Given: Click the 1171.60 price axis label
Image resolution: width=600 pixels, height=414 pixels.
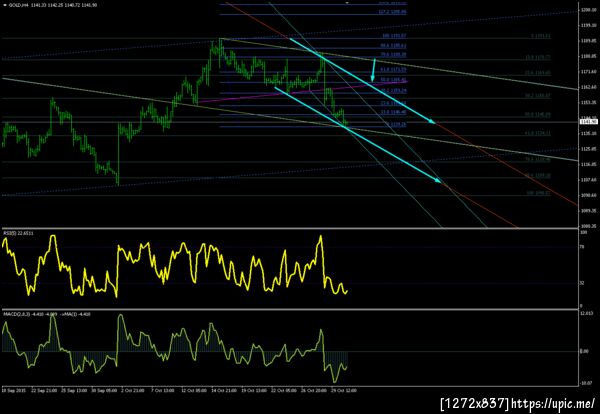Looking at the screenshot, I should coord(588,72).
